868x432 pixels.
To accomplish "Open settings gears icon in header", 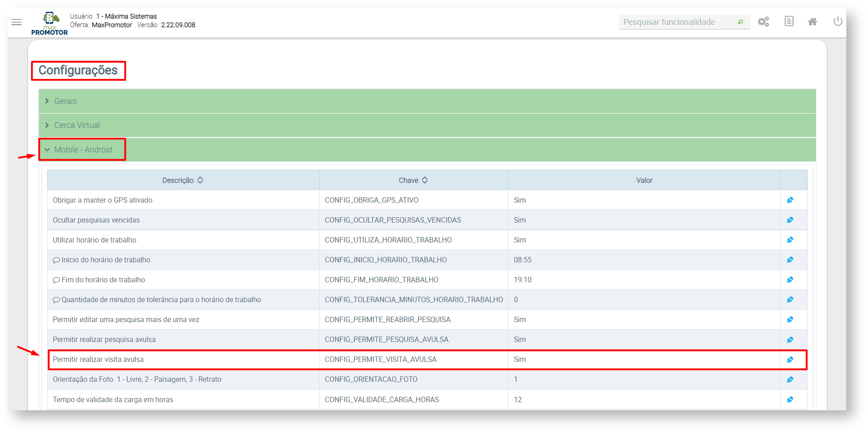I will [763, 22].
